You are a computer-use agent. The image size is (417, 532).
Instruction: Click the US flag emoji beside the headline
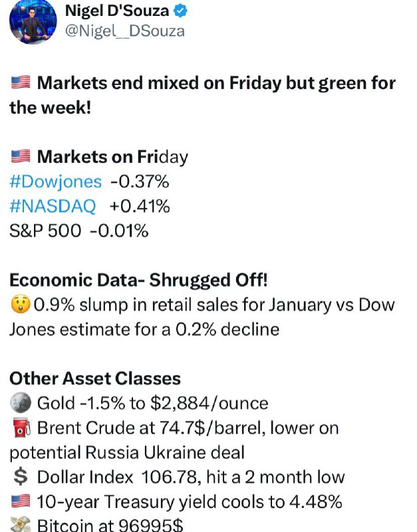pos(21,82)
